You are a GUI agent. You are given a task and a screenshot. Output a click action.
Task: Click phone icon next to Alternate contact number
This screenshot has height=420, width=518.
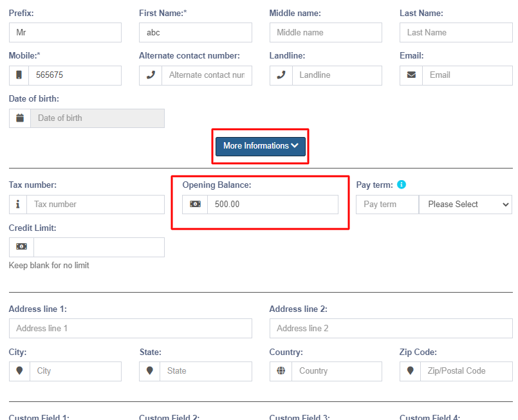[x=151, y=75]
